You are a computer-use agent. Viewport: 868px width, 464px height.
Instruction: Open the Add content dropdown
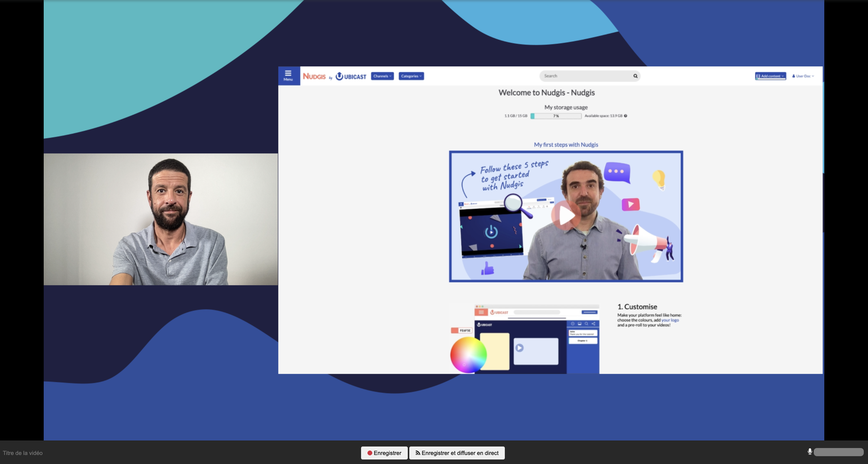tap(770, 76)
